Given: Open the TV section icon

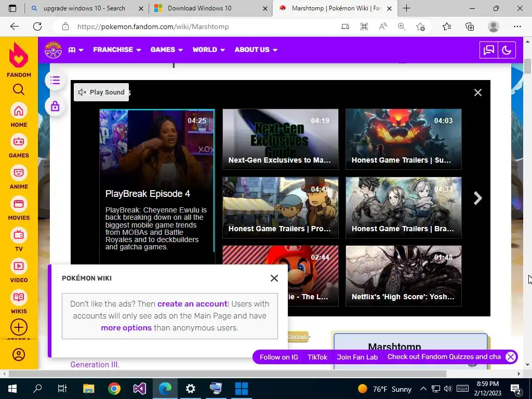Looking at the screenshot, I should 19,235.
